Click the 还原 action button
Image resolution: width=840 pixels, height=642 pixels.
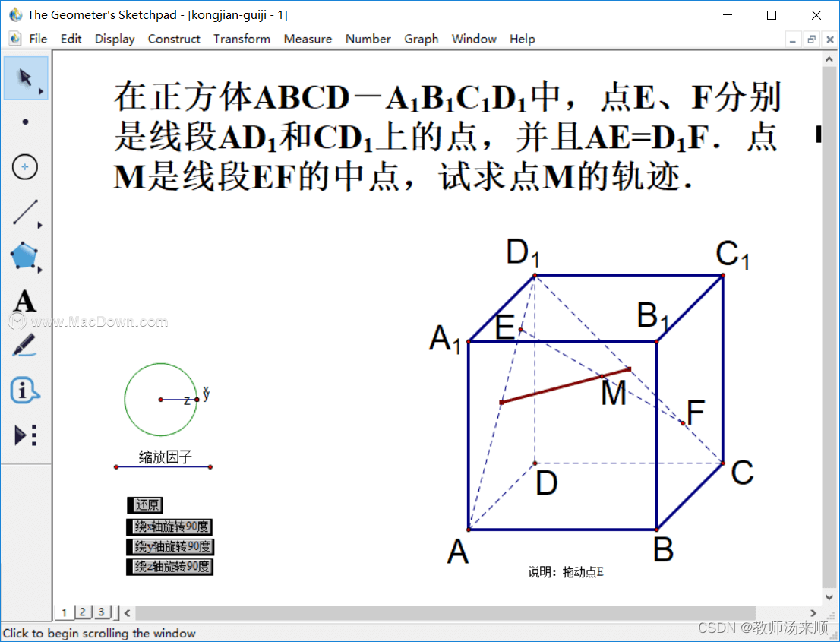pyautogui.click(x=145, y=504)
